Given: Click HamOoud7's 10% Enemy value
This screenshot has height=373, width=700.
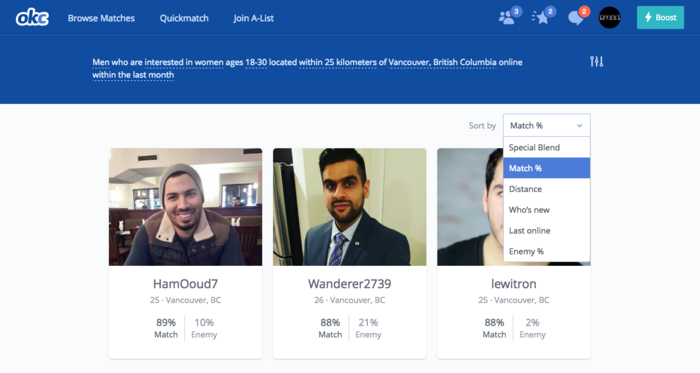Looking at the screenshot, I should [x=204, y=323].
